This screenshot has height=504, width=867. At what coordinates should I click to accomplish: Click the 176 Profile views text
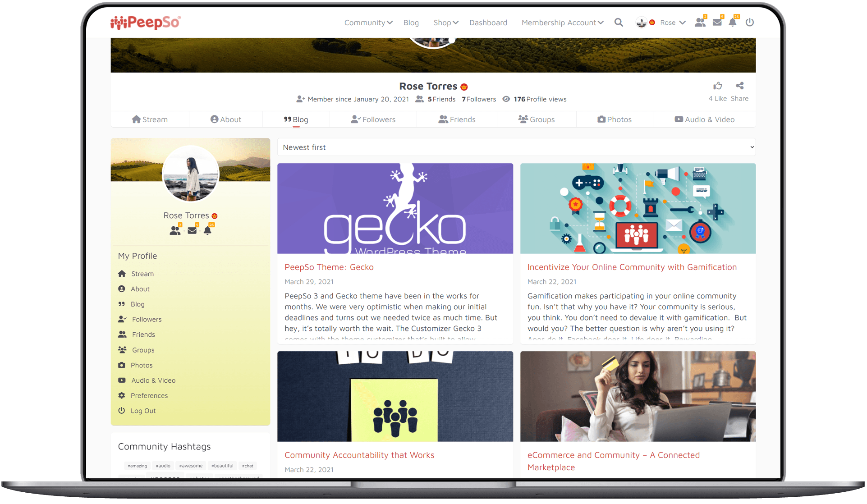click(x=540, y=99)
